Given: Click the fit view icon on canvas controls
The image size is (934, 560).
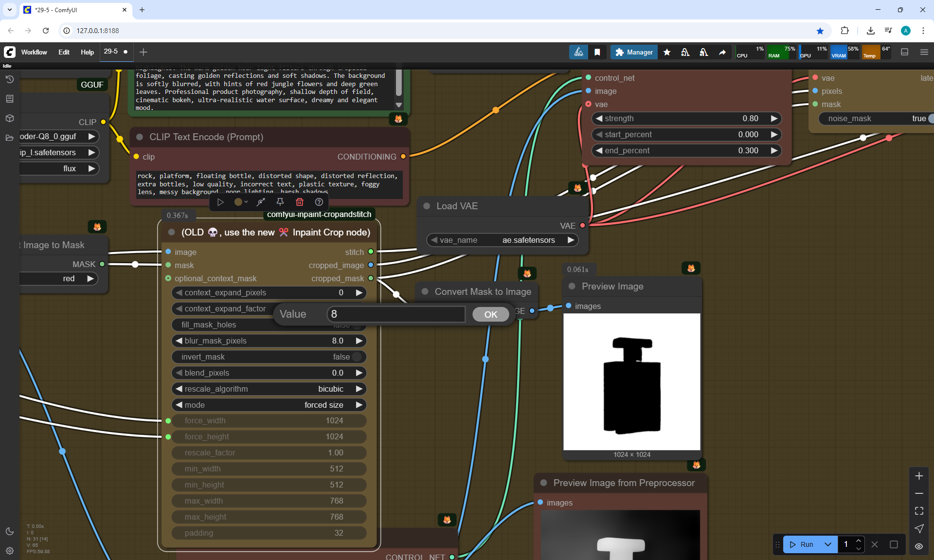Looking at the screenshot, I should pos(919,511).
